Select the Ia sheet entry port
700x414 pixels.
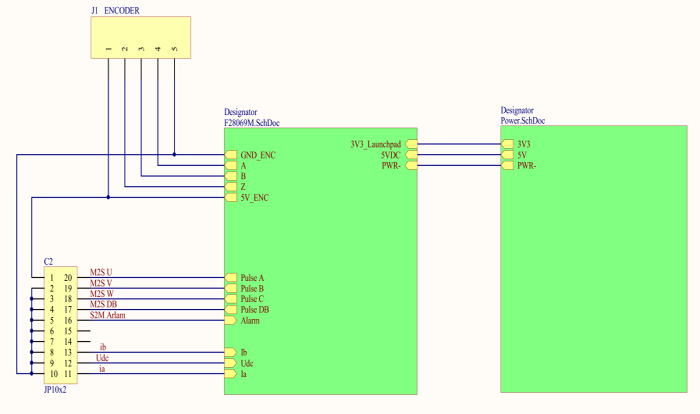(231, 374)
